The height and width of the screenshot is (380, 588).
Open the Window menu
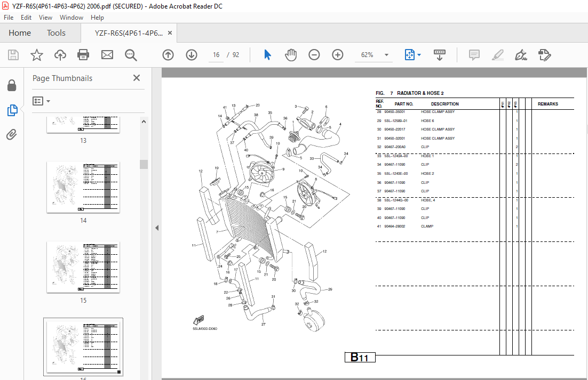tap(71, 18)
